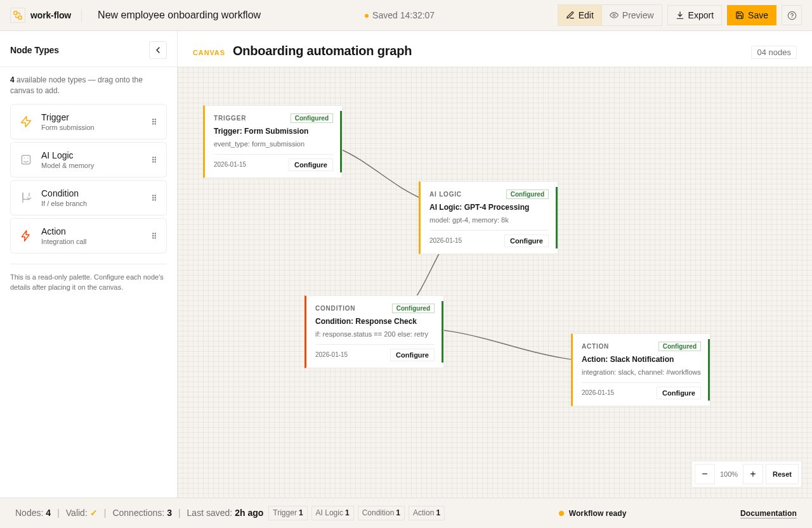Reset the canvas zoom
The image size is (812, 528).
point(782,474)
